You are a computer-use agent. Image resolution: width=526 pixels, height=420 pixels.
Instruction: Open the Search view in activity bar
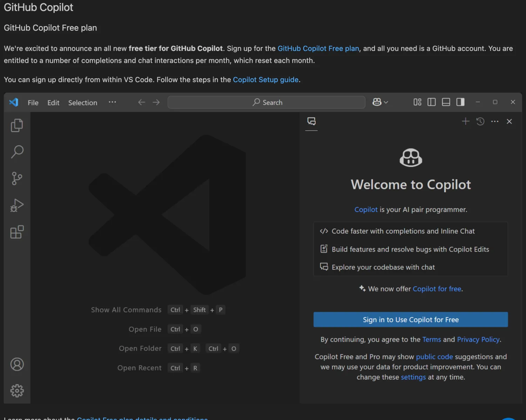pyautogui.click(x=17, y=152)
